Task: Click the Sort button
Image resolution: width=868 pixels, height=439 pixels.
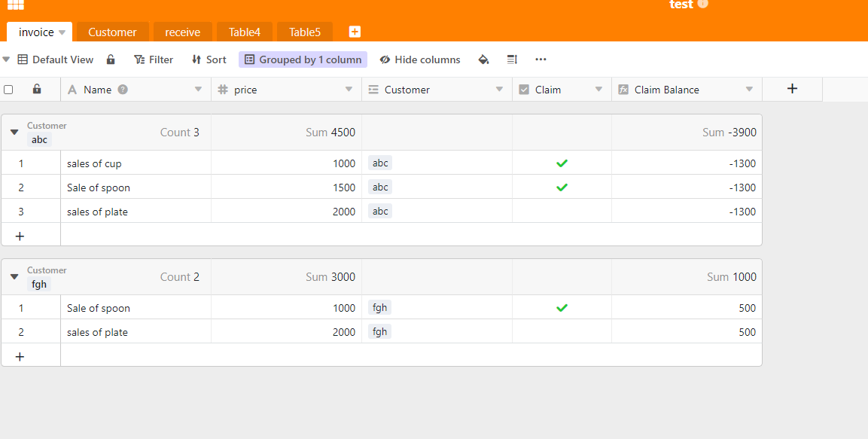Action: (x=209, y=59)
